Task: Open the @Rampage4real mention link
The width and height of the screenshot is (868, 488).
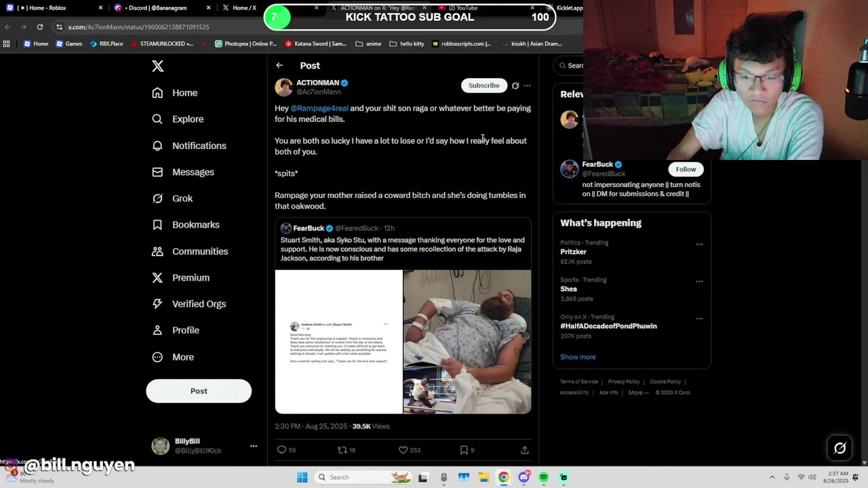Action: (x=319, y=108)
